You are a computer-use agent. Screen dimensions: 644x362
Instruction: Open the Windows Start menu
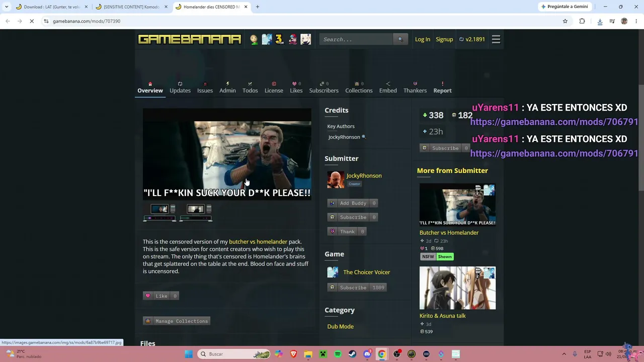[x=189, y=354]
